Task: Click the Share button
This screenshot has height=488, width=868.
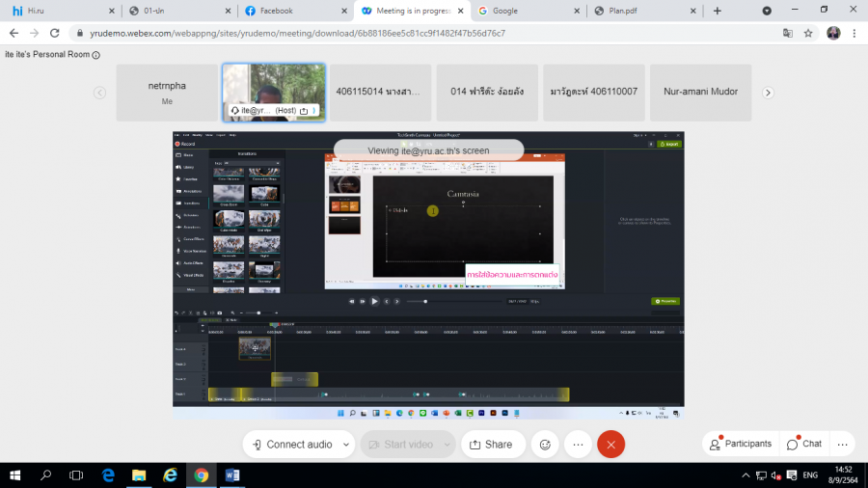Action: coord(490,445)
